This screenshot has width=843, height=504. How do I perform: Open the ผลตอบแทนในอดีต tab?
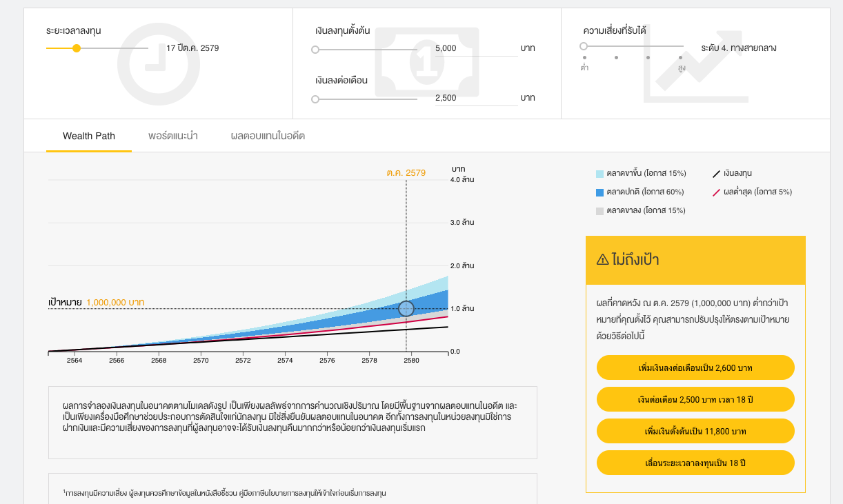pyautogui.click(x=268, y=136)
